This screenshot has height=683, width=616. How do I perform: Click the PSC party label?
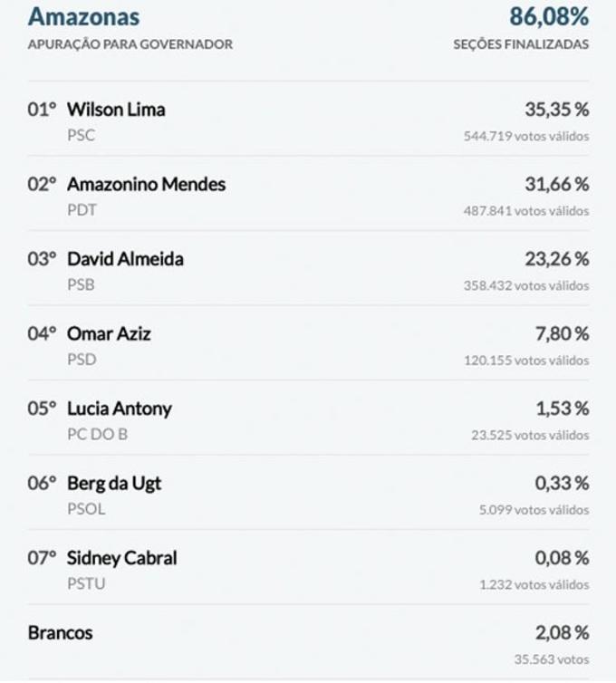[81, 136]
